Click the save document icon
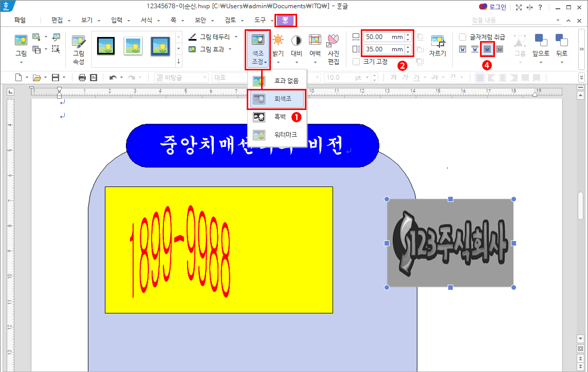 pyautogui.click(x=56, y=78)
